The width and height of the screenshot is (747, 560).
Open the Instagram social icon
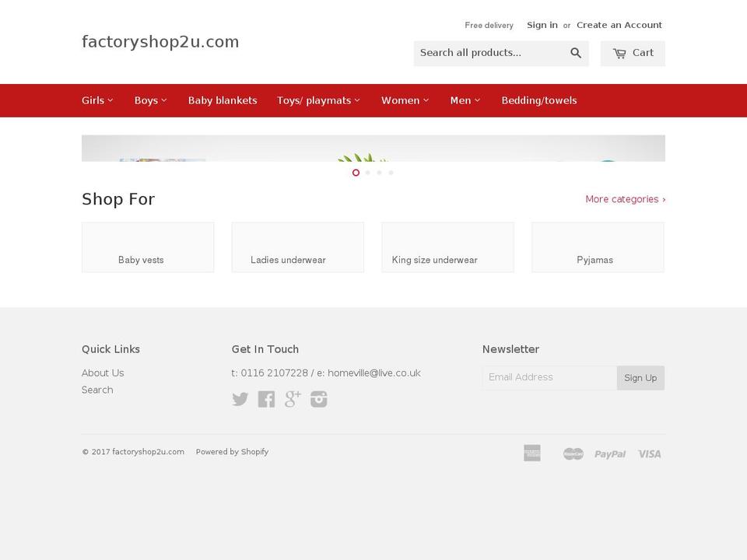coord(319,399)
